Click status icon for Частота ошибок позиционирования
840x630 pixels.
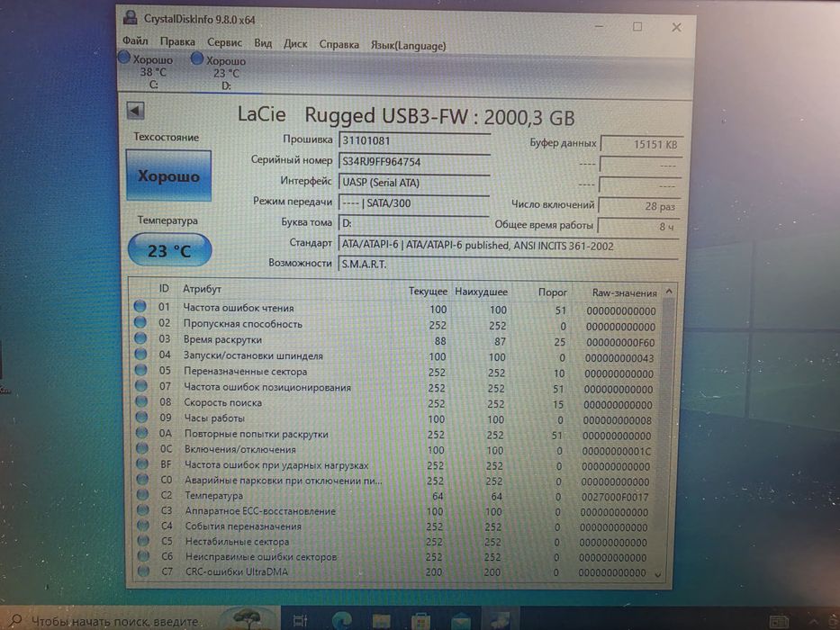[141, 385]
